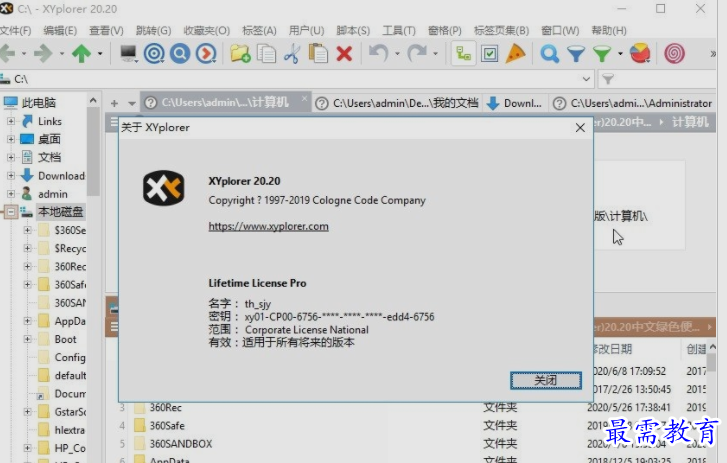Open the dropdown next to the Forward arrow

(62, 54)
